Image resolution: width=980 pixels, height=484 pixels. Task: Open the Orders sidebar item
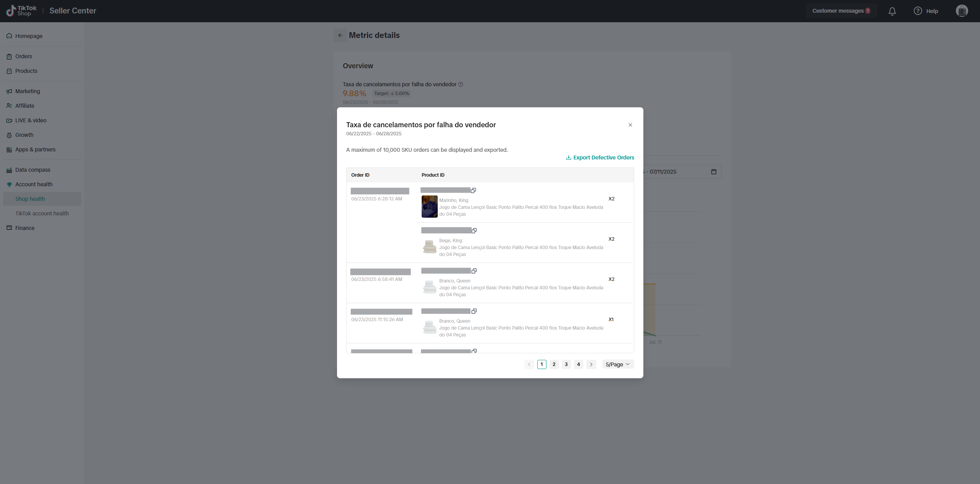[23, 56]
